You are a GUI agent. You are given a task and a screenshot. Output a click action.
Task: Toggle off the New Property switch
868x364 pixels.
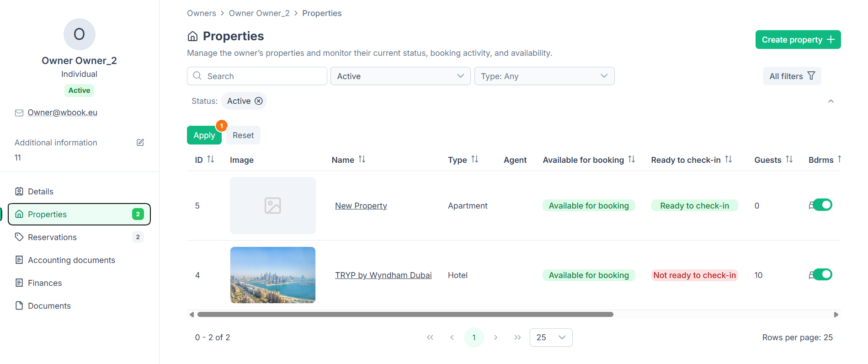pos(822,205)
